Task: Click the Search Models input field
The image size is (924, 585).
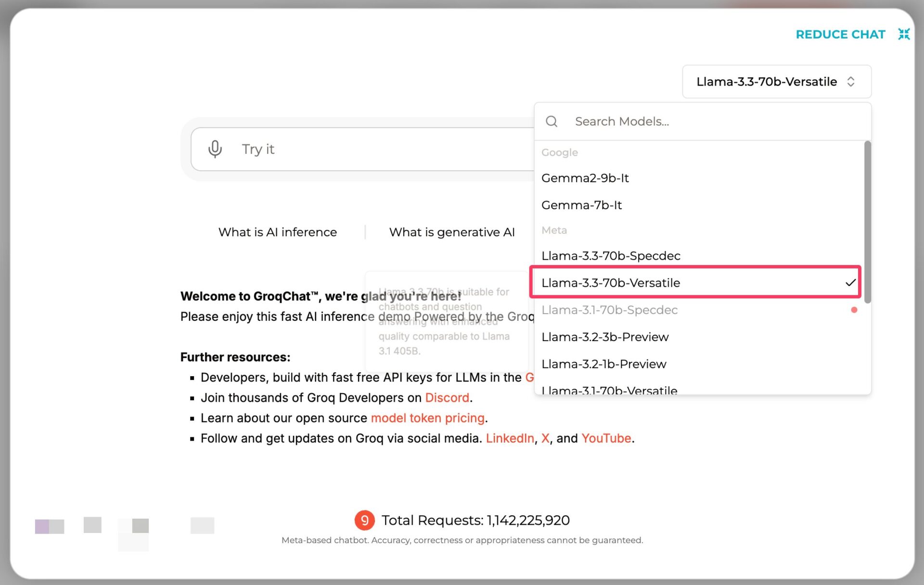Action: 712,121
